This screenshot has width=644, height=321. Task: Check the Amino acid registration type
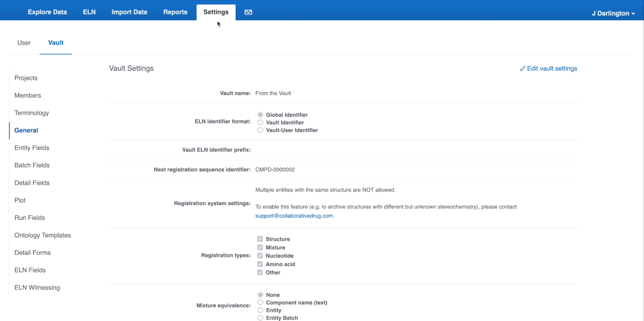coord(260,264)
